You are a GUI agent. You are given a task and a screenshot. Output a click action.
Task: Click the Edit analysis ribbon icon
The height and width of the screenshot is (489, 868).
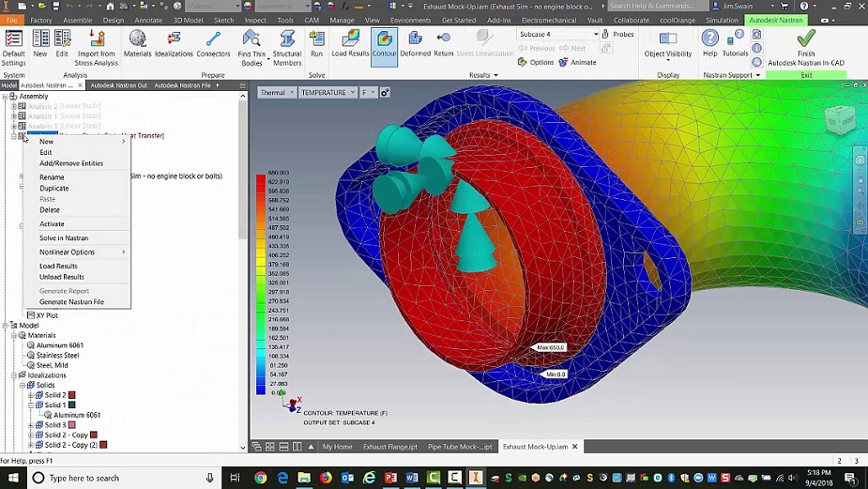pyautogui.click(x=62, y=44)
